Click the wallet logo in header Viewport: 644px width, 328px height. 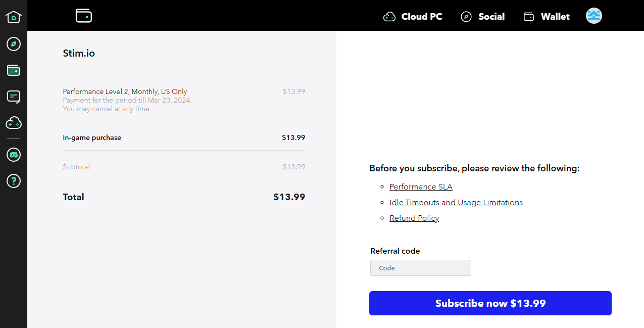point(84,16)
